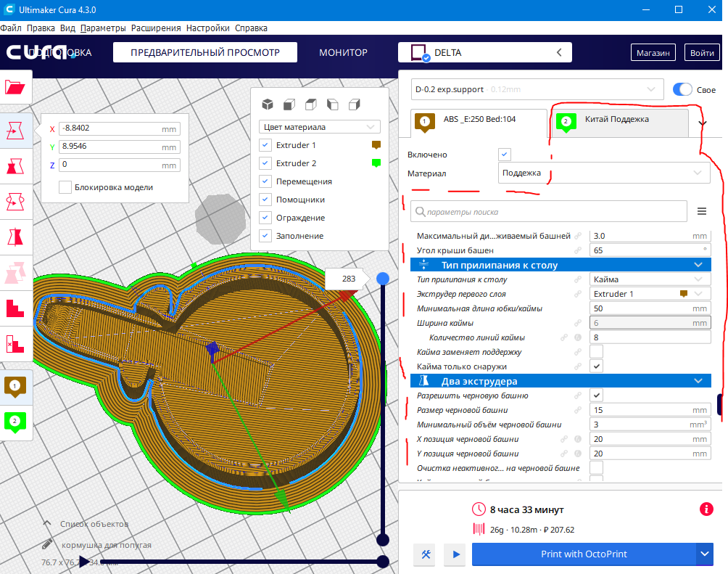
Task: Choose extruder 2 button in left toolbar
Action: point(15,422)
